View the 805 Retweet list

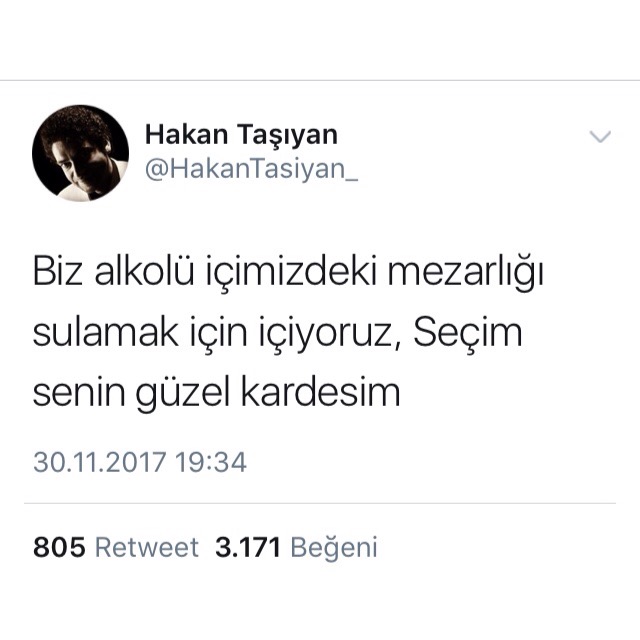coord(116,547)
